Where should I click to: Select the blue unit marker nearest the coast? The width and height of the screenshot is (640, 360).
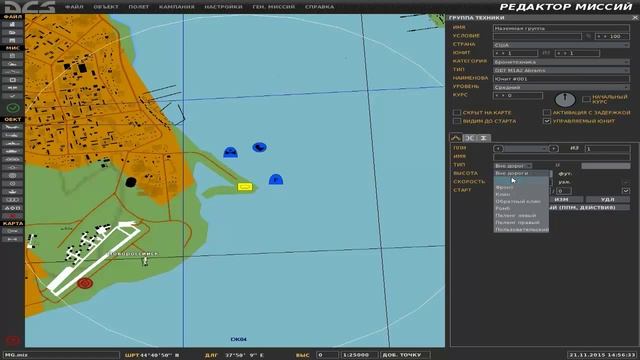[231, 152]
